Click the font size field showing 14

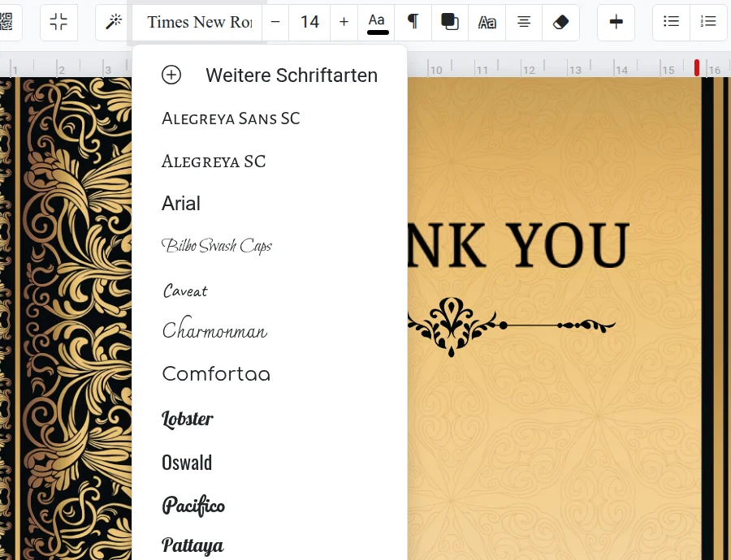[x=309, y=22]
